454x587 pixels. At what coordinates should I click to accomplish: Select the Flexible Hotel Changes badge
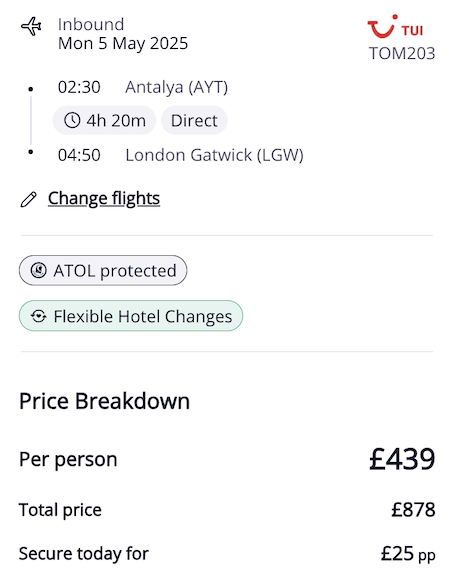[x=131, y=316]
